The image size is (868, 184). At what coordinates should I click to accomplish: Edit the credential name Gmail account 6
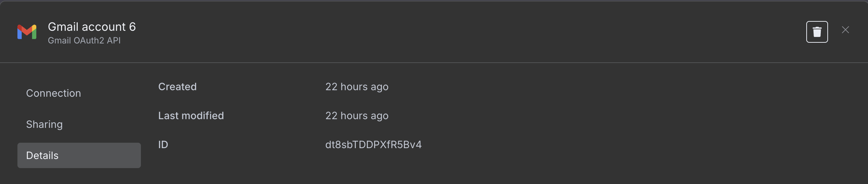92,27
